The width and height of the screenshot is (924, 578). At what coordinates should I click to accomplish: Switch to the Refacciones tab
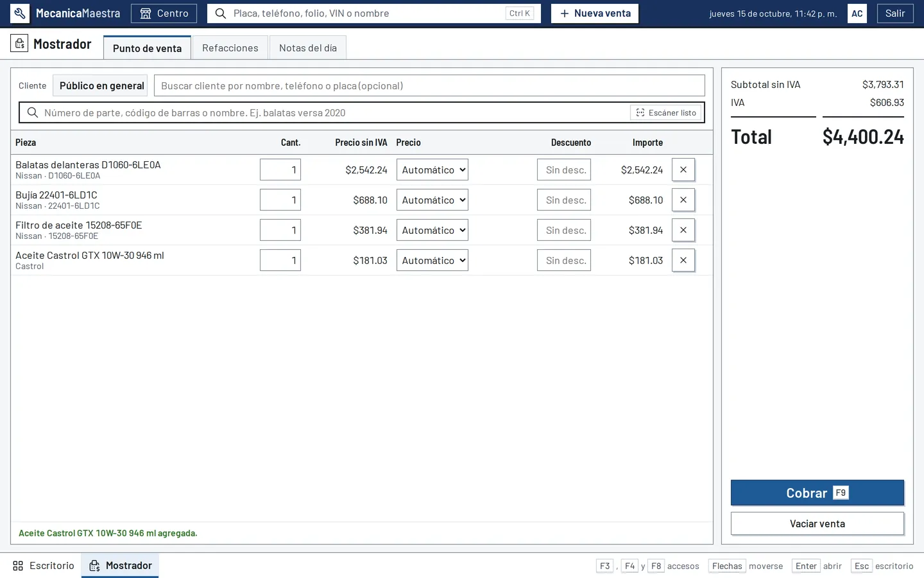pyautogui.click(x=230, y=48)
